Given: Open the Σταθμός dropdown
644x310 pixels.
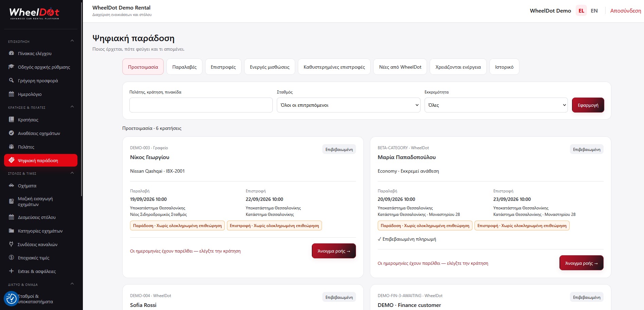Looking at the screenshot, I should [x=348, y=105].
